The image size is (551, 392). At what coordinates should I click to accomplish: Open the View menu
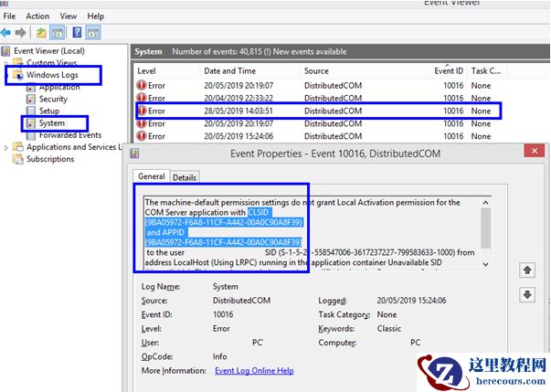click(x=69, y=16)
